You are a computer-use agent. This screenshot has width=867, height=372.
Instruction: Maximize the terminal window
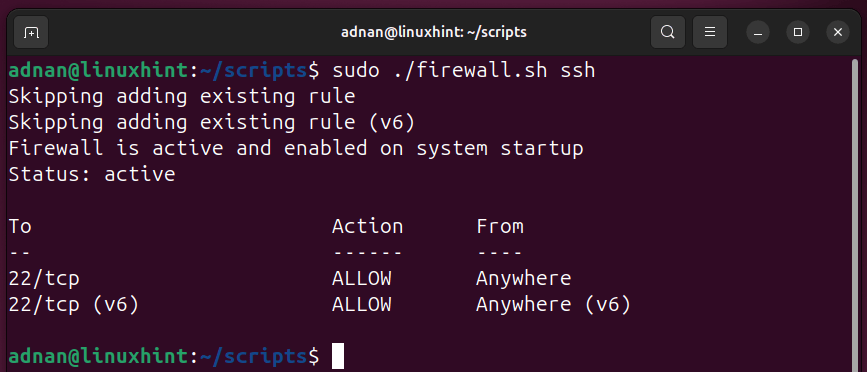(798, 33)
